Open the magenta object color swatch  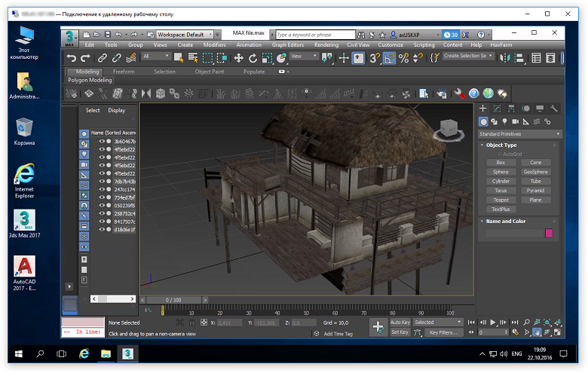pos(549,234)
